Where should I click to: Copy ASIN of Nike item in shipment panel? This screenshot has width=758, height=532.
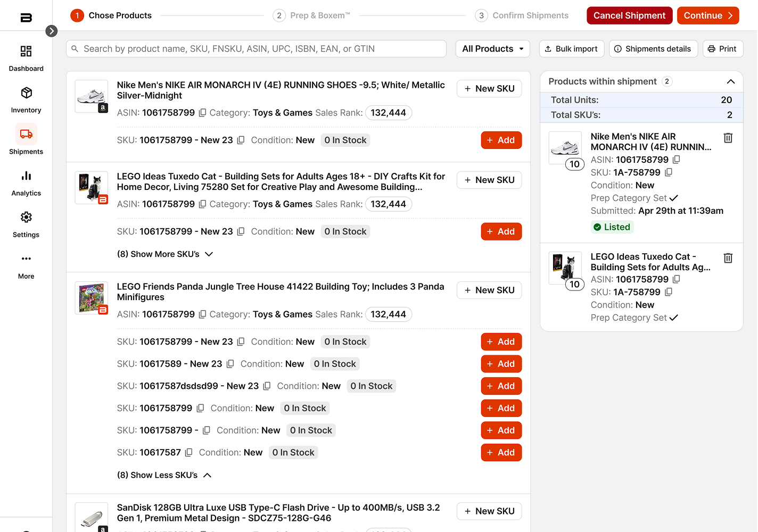coord(676,160)
